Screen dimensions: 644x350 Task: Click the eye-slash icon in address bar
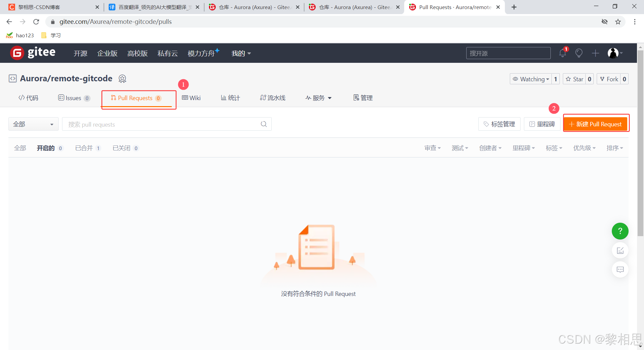point(604,22)
